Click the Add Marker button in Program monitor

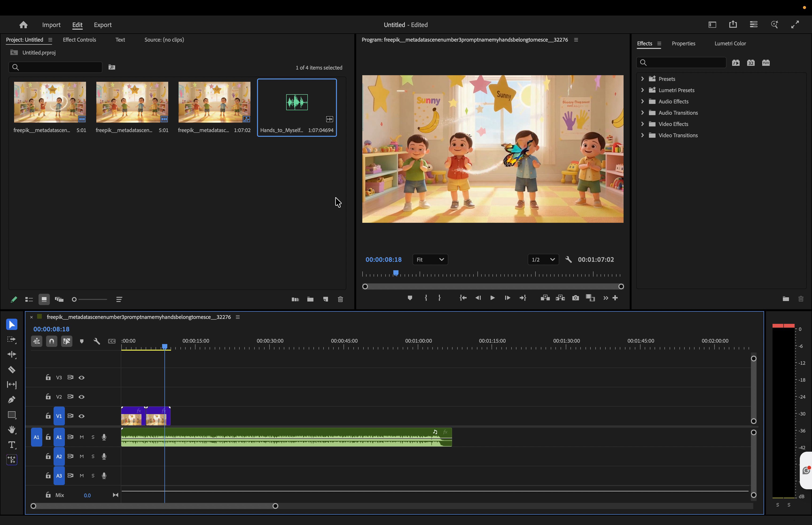pyautogui.click(x=410, y=298)
